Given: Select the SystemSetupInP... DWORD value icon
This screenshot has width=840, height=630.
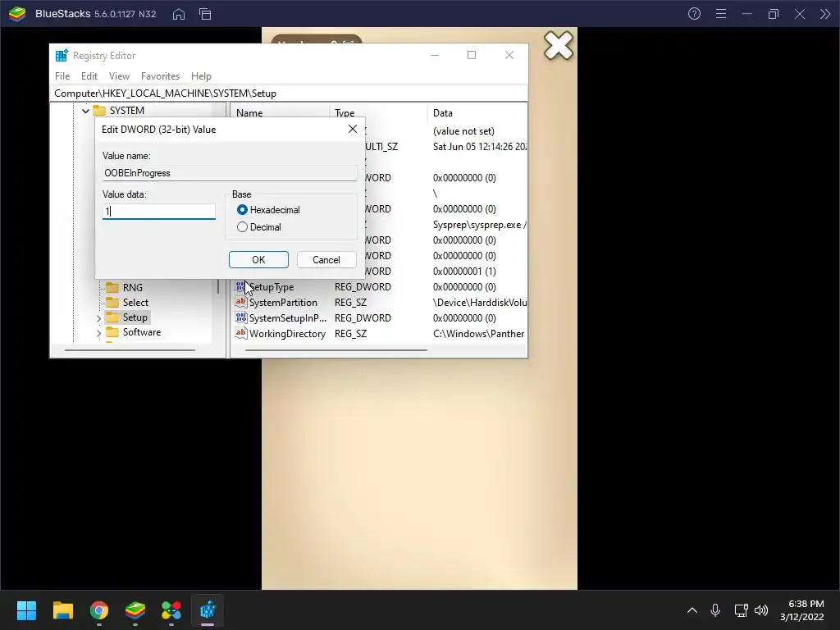Looking at the screenshot, I should tap(240, 317).
